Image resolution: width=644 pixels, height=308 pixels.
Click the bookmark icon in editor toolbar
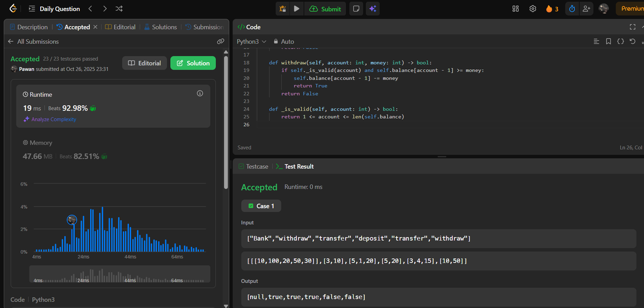click(x=608, y=41)
